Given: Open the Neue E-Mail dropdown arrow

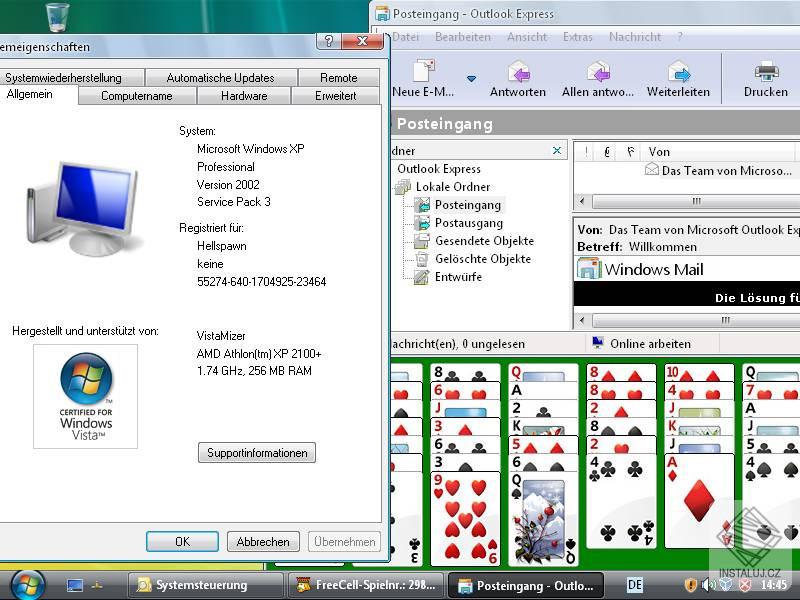Looking at the screenshot, I should click(470, 76).
